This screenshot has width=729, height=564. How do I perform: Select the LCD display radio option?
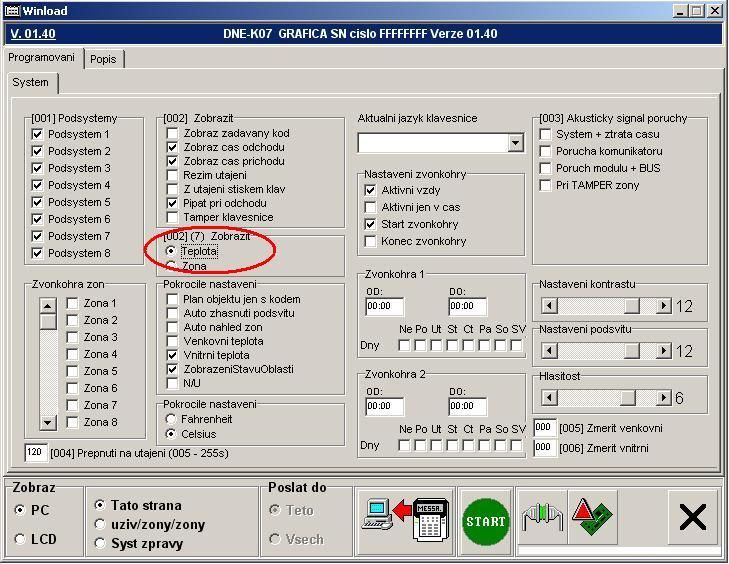click(20, 539)
